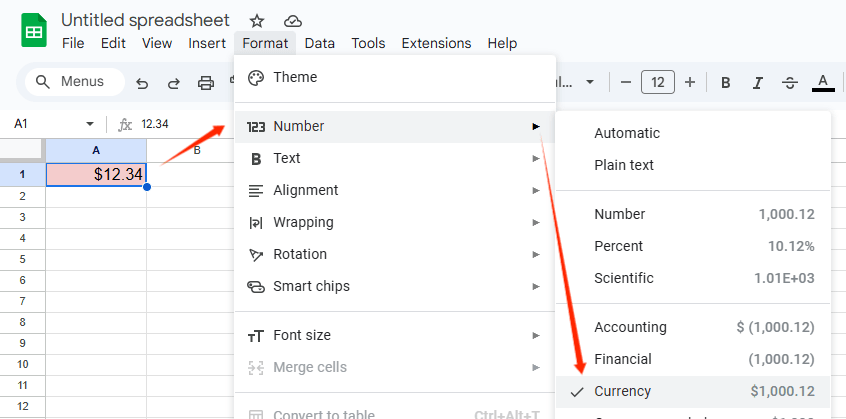Toggle italic formatting
846x419 pixels.
758,82
